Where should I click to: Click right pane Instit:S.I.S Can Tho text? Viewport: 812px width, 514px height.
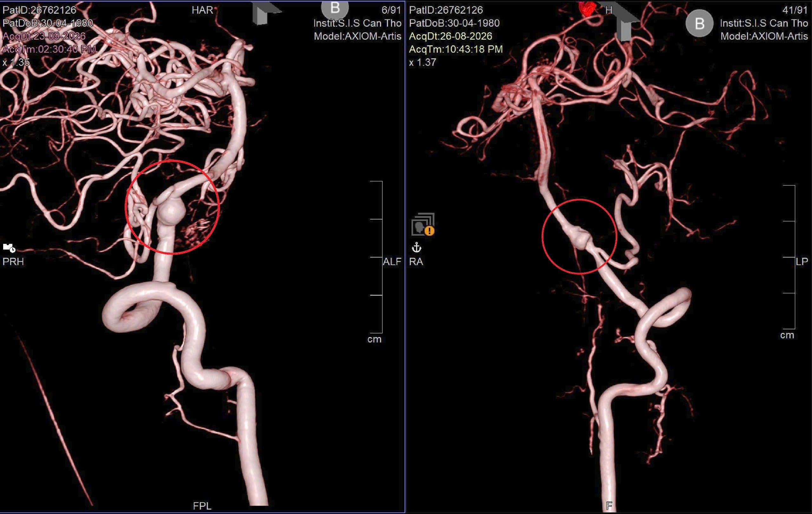[x=764, y=23]
